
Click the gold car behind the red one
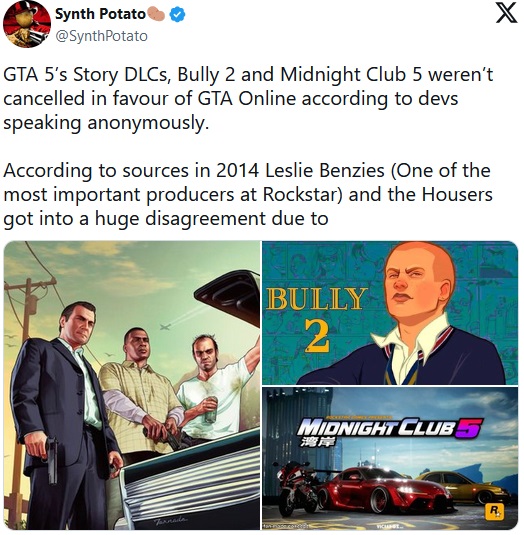click(x=464, y=486)
